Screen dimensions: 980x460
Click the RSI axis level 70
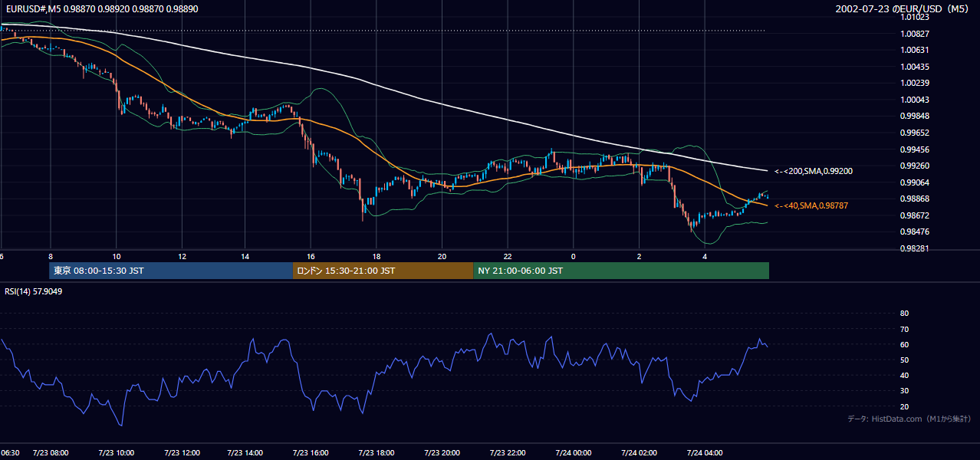(x=904, y=329)
